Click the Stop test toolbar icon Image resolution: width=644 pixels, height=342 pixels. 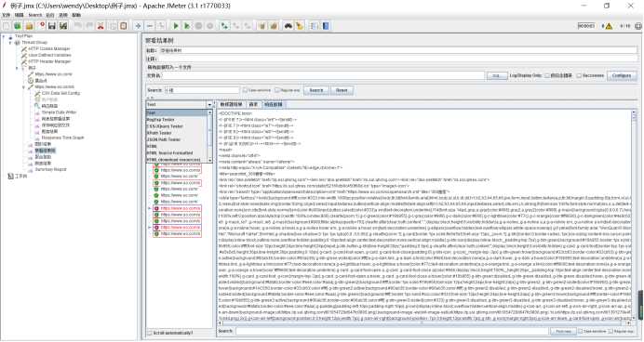198,26
